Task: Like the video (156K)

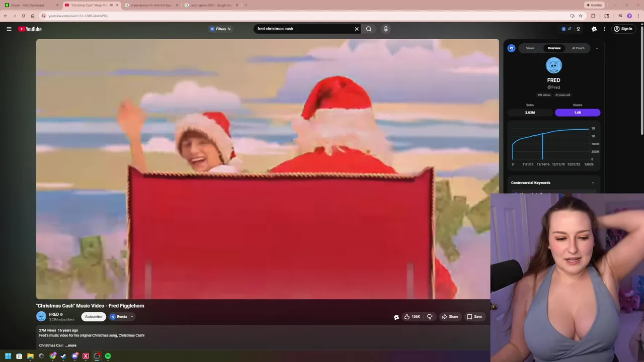Action: tap(412, 317)
